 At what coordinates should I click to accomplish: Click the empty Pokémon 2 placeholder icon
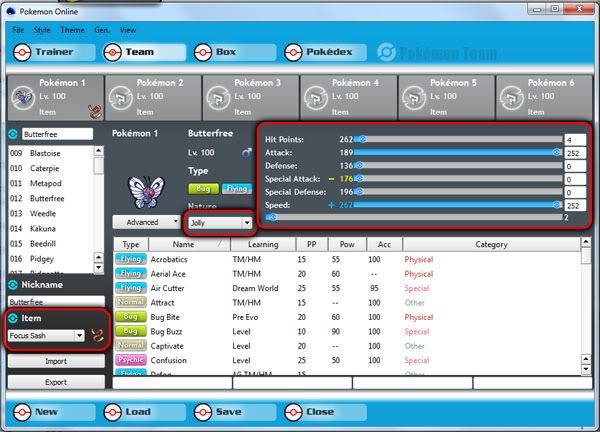pos(120,98)
